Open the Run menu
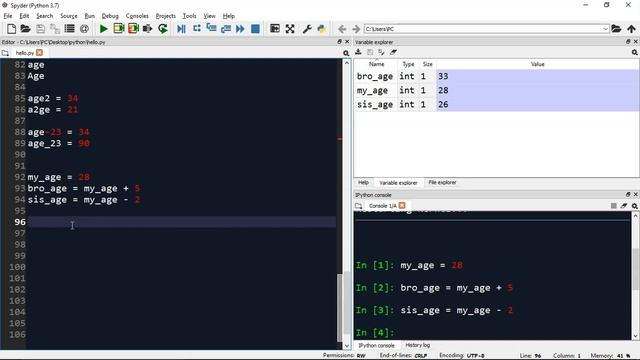The height and width of the screenshot is (360, 640). click(89, 16)
